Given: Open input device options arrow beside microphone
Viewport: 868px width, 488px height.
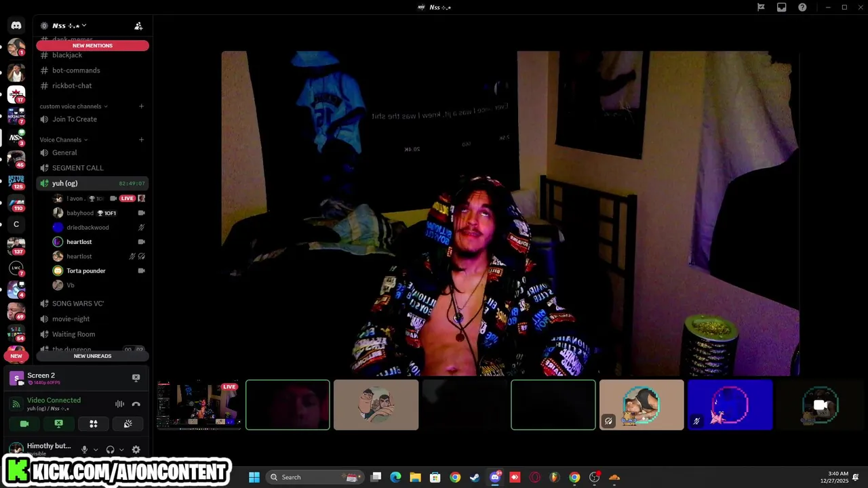Looking at the screenshot, I should point(96,449).
